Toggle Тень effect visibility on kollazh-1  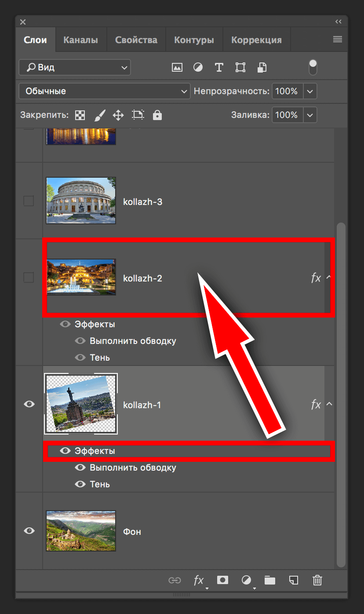(80, 484)
